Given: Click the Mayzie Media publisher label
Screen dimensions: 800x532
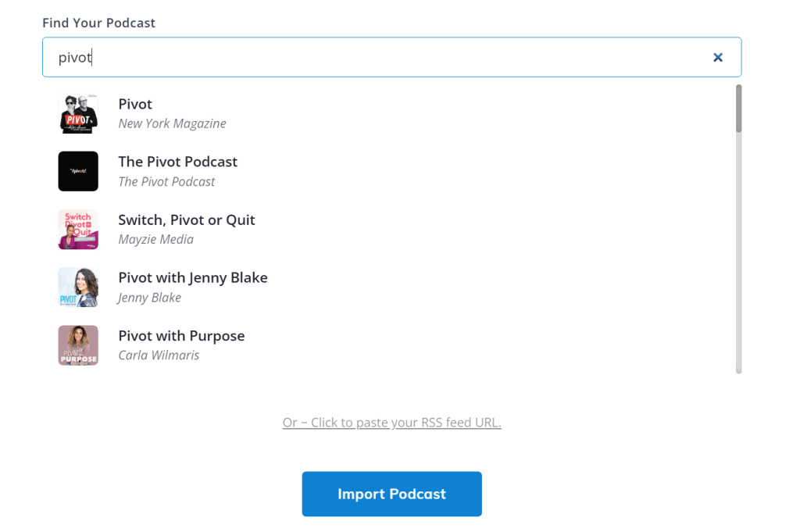Looking at the screenshot, I should pyautogui.click(x=155, y=239).
